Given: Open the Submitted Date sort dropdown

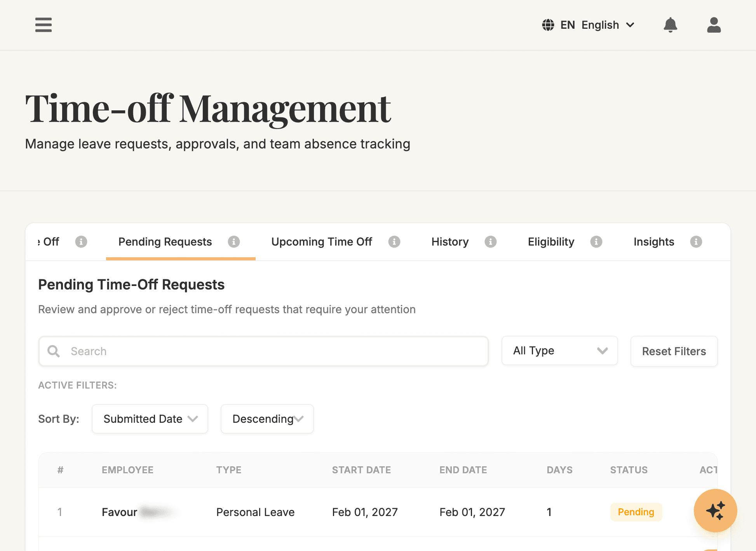Looking at the screenshot, I should (150, 419).
